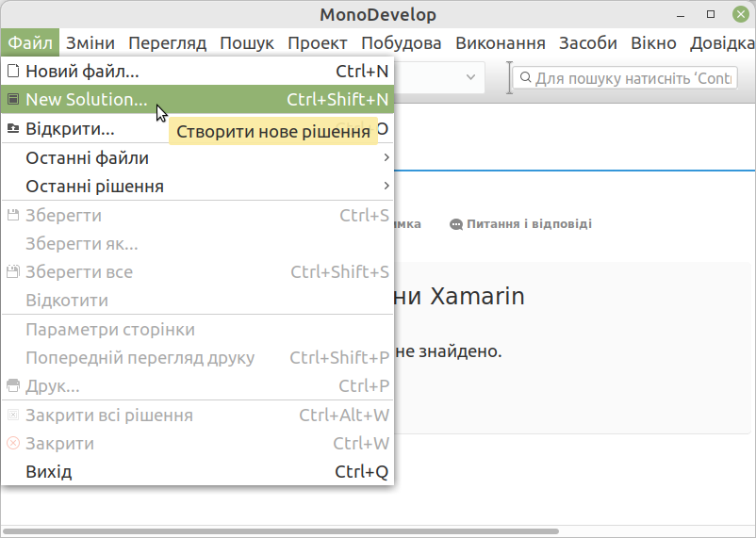The height and width of the screenshot is (538, 756).
Task: Open the Проект menu
Action: point(318,43)
